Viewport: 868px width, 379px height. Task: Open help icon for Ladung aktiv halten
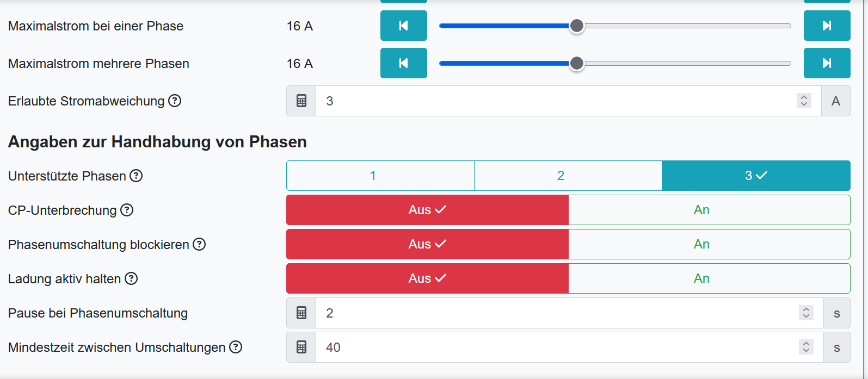tap(131, 278)
